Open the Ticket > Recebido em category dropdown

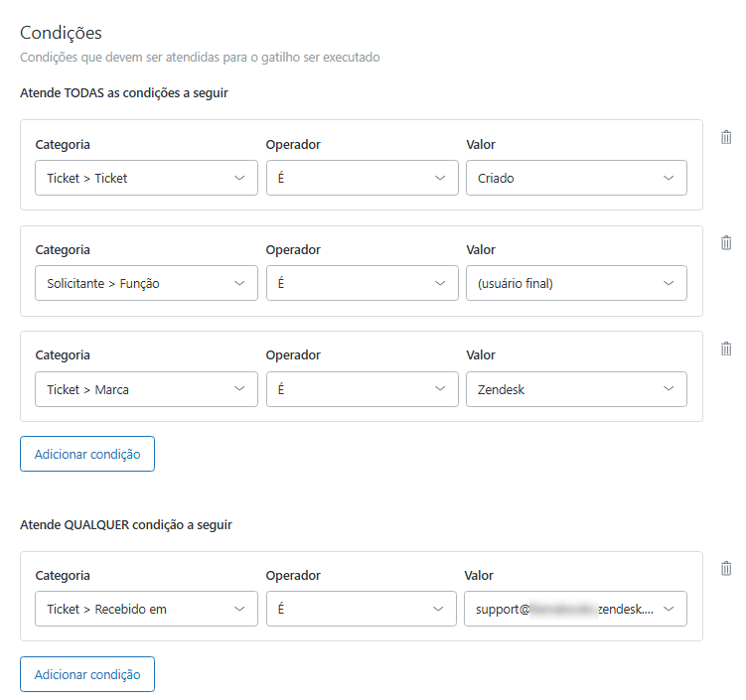[146, 610]
